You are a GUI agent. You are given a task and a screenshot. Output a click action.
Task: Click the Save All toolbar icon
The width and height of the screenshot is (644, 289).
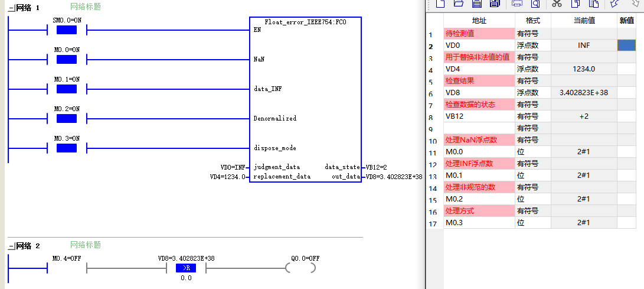coord(495,4)
